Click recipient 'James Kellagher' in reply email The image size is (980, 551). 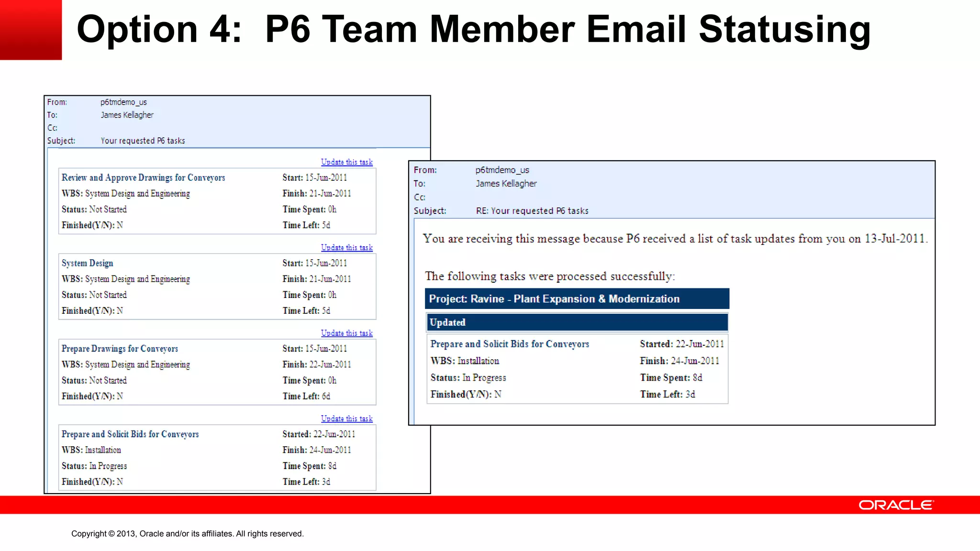coord(506,184)
